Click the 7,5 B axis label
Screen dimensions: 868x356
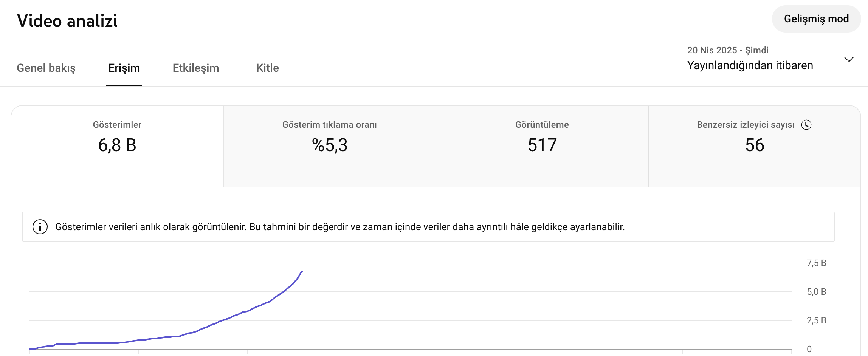coord(816,263)
